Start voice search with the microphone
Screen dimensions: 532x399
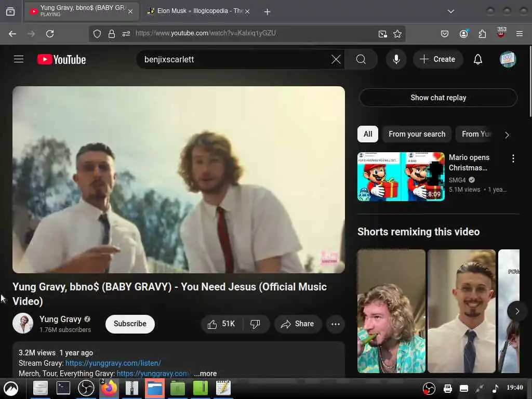click(x=396, y=59)
